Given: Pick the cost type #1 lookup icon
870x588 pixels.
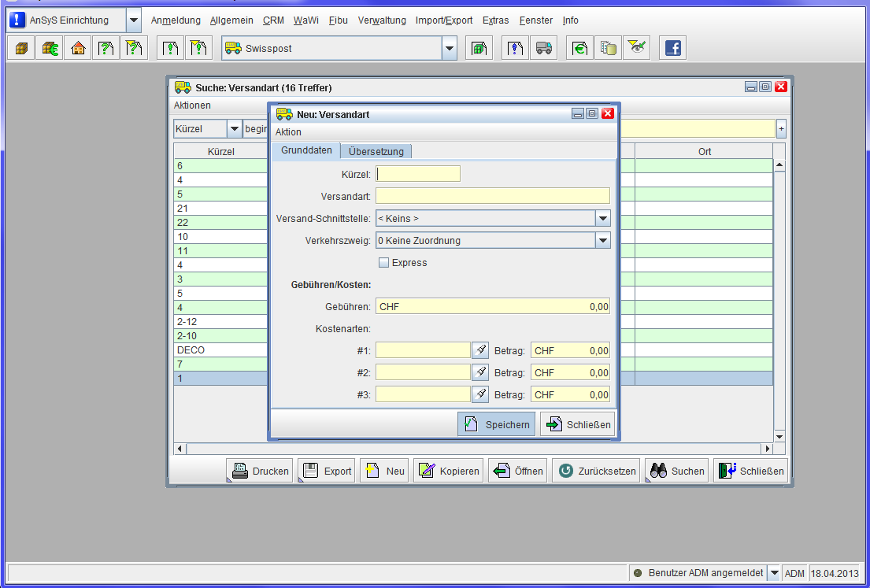Looking at the screenshot, I should (x=480, y=350).
